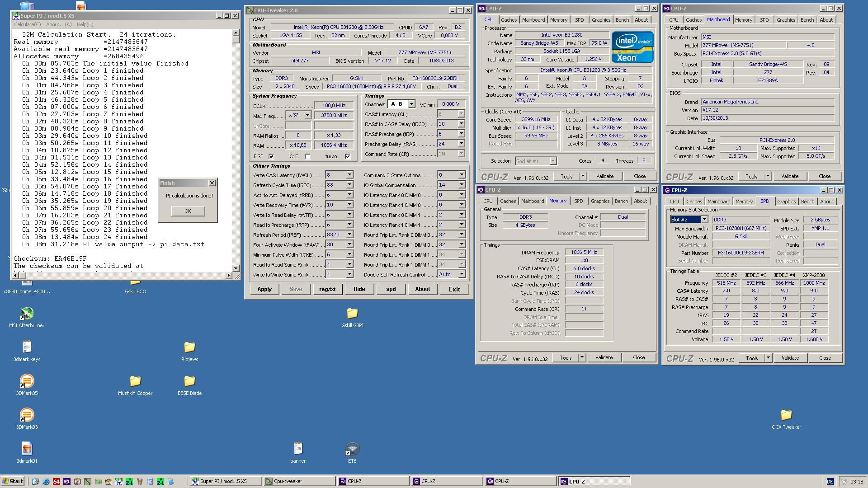This screenshot has width=868, height=488.
Task: Click the BCLK 100,0 MHz field
Action: (334, 105)
